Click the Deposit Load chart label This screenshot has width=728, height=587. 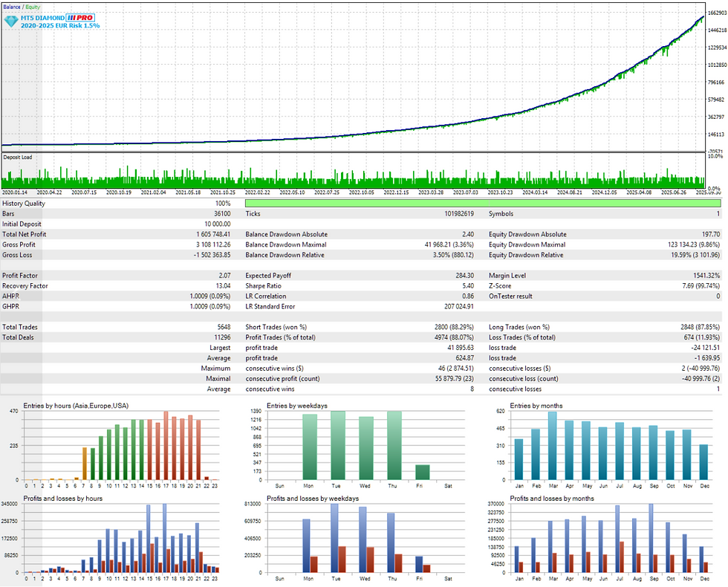coord(18,158)
